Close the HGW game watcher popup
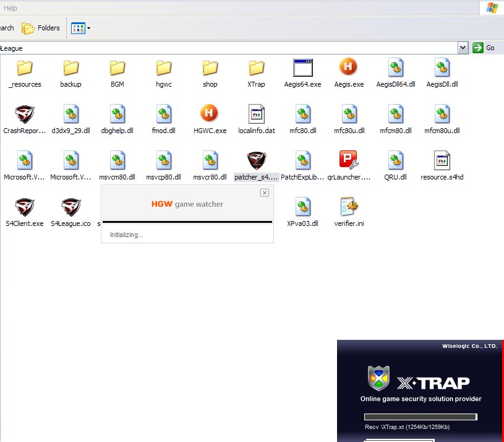This screenshot has height=442, width=504. tap(265, 193)
